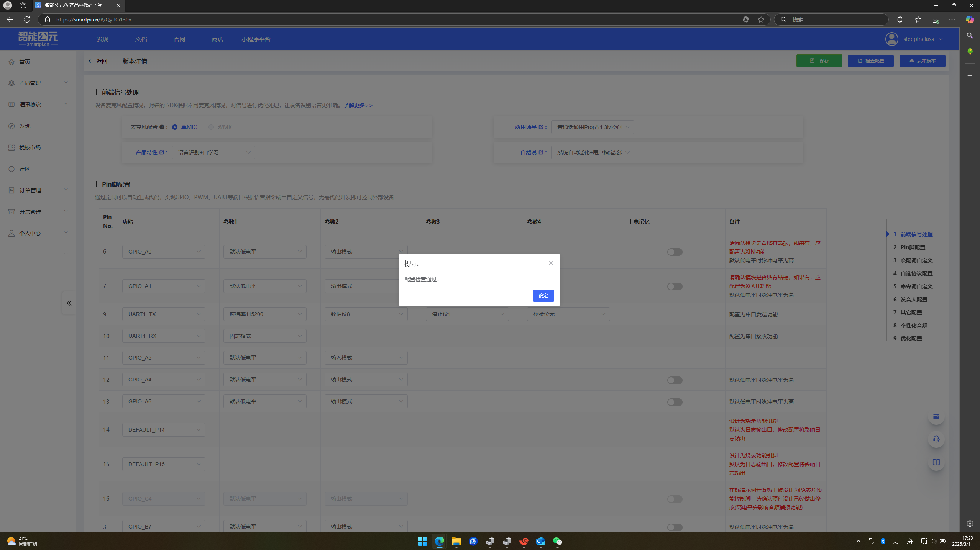Open the UART1_TX function dropdown

(x=164, y=314)
